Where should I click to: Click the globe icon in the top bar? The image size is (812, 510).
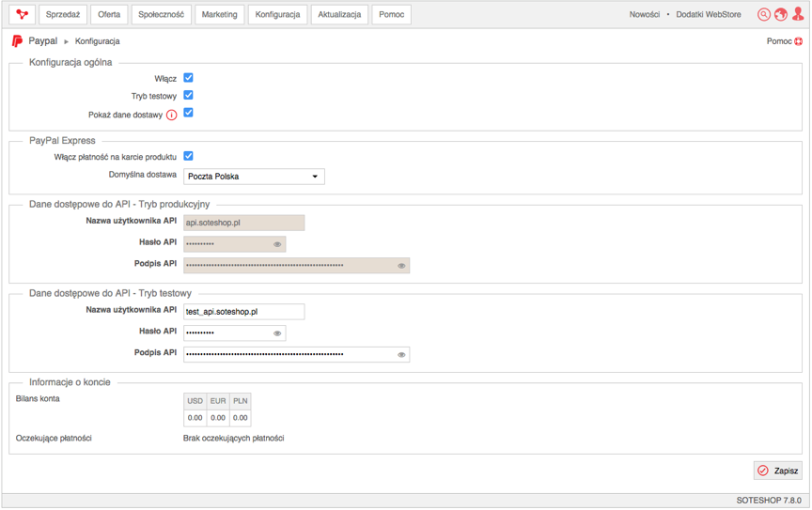(780, 14)
